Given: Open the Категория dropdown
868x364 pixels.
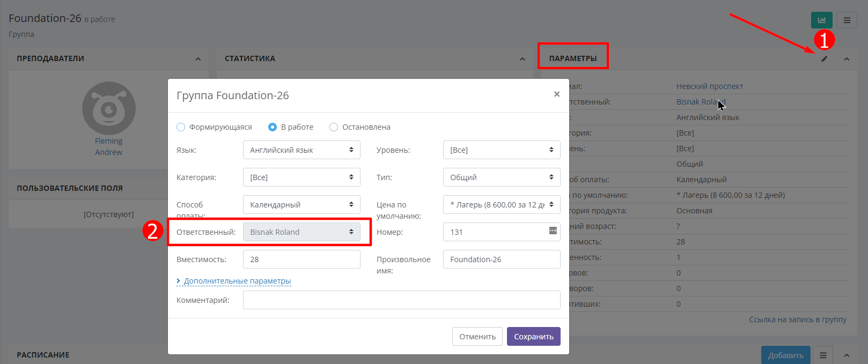Looking at the screenshot, I should 301,177.
